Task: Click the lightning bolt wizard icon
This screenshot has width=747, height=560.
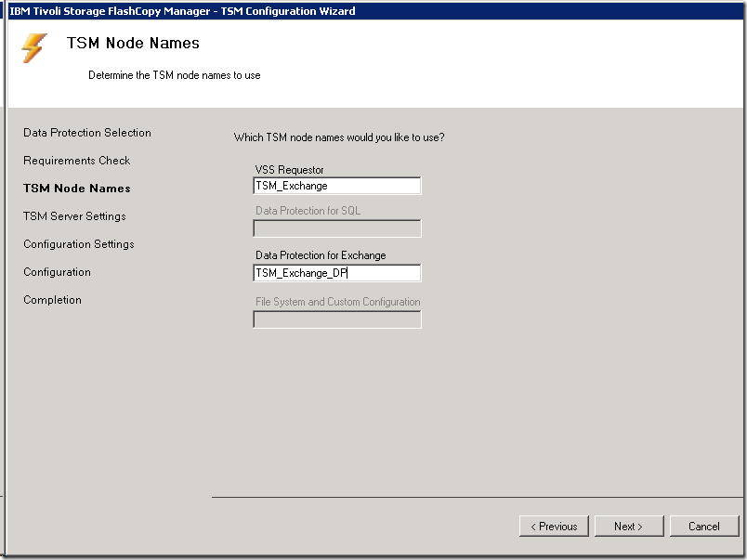Action: click(x=34, y=48)
